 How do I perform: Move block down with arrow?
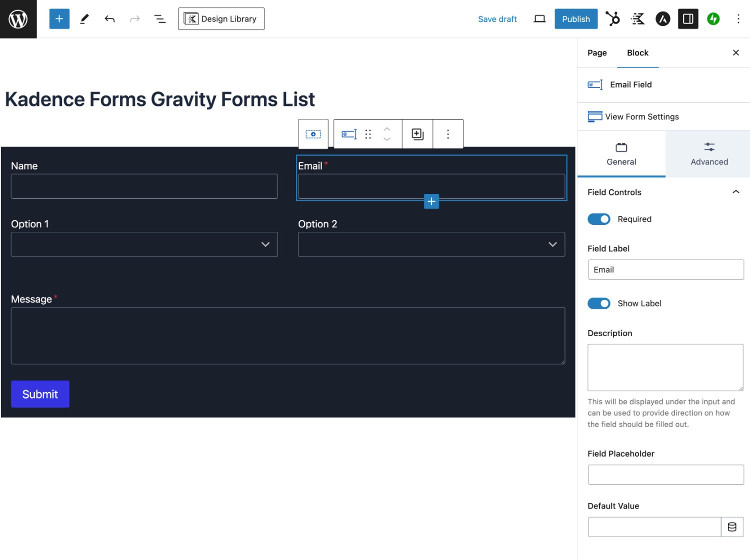tap(387, 139)
